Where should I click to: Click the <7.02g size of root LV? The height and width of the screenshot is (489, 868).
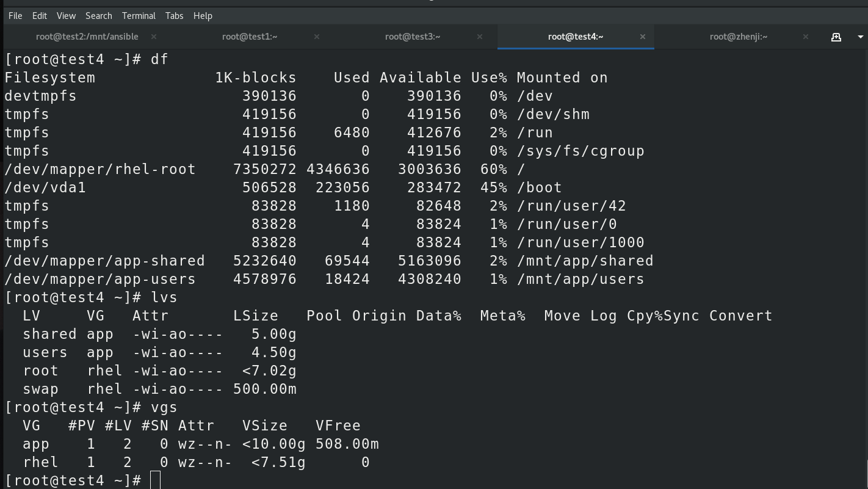(x=269, y=371)
